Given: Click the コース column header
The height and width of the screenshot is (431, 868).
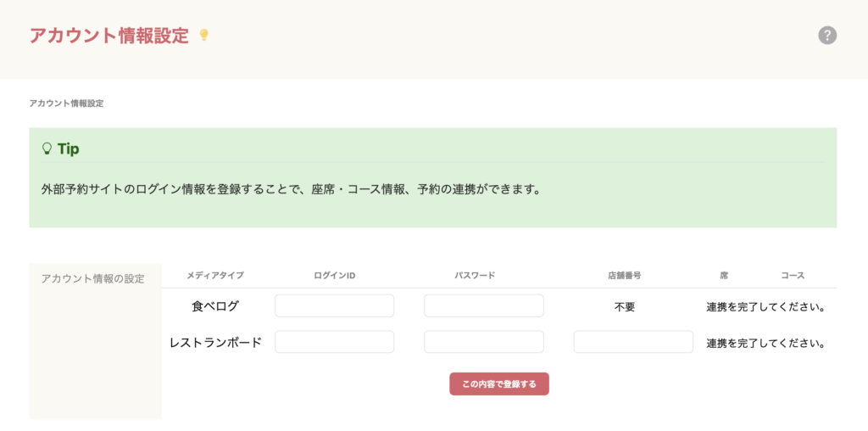Looking at the screenshot, I should (x=793, y=276).
